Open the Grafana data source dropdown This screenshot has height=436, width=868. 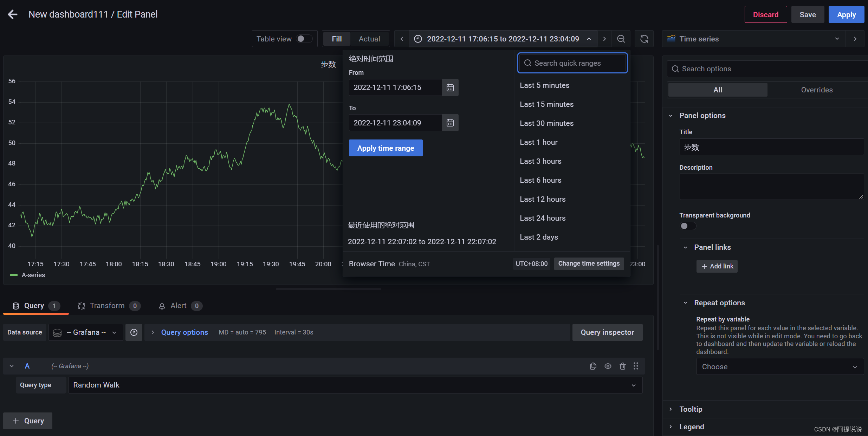(x=86, y=332)
